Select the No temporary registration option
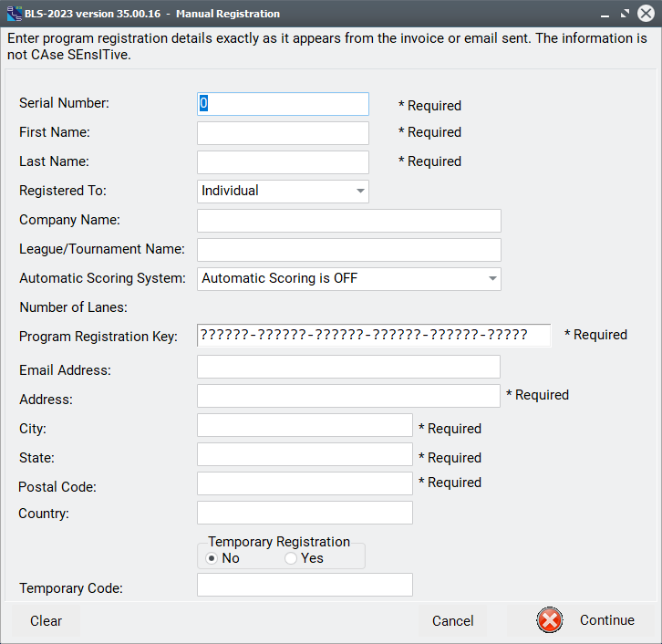Viewport: 662px width, 644px height. pyautogui.click(x=212, y=558)
